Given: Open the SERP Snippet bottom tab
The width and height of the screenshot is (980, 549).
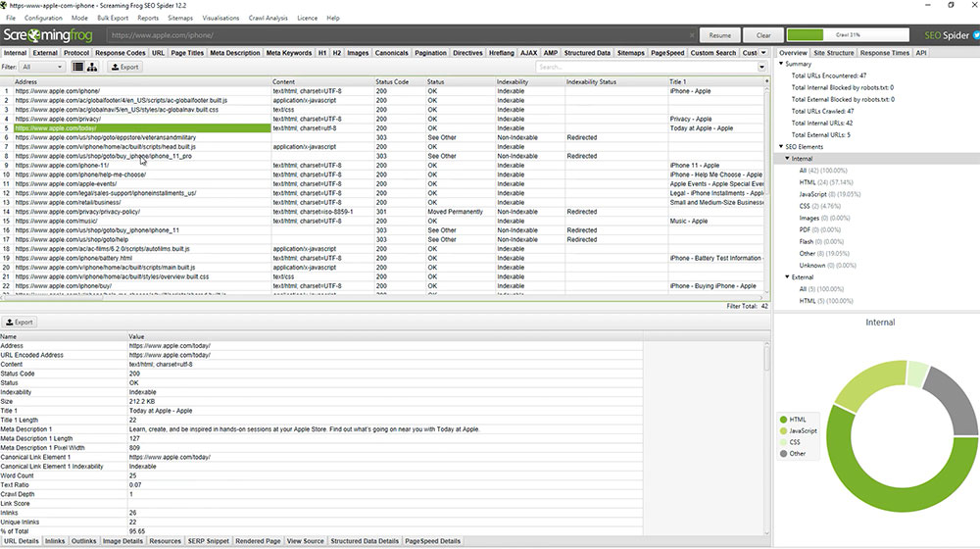Looking at the screenshot, I should [x=209, y=541].
